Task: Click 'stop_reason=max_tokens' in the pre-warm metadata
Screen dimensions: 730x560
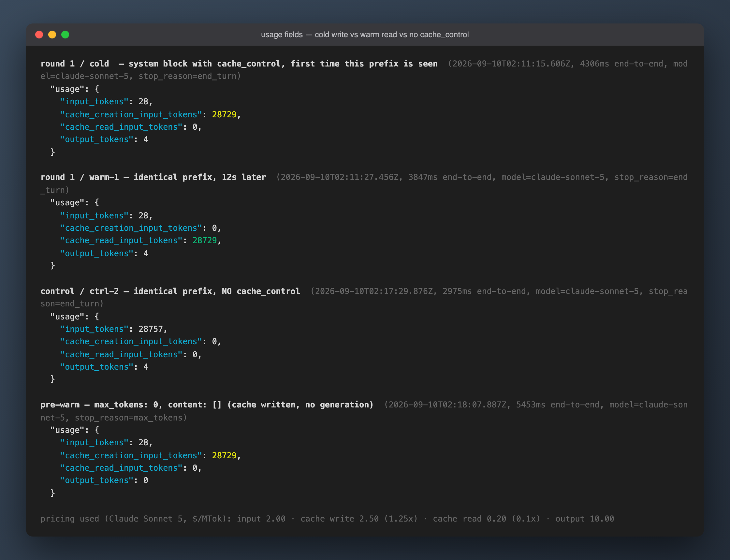Action: pyautogui.click(x=128, y=418)
